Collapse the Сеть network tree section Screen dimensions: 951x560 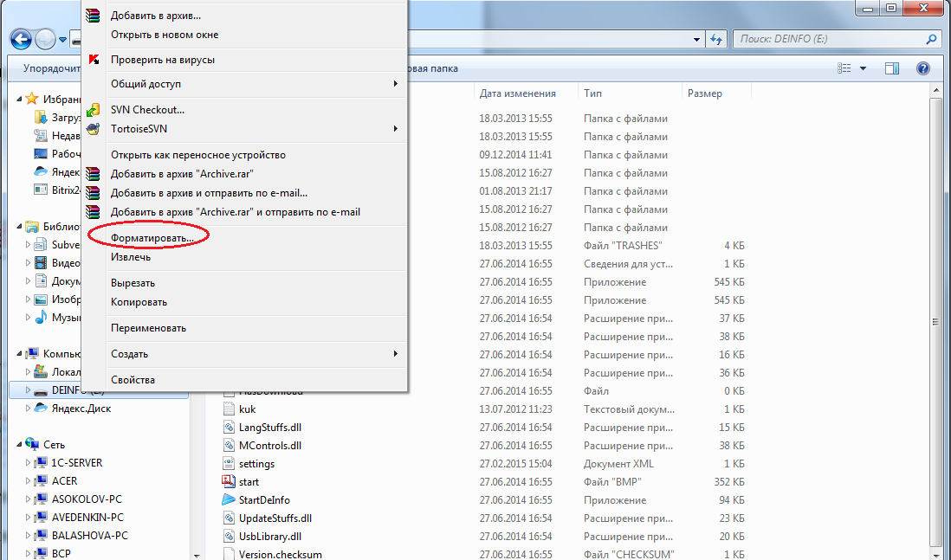pyautogui.click(x=19, y=445)
